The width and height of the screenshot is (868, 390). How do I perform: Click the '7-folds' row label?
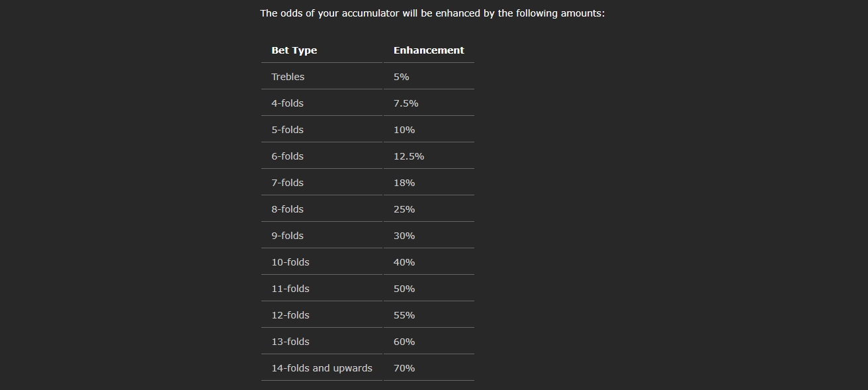click(322, 183)
